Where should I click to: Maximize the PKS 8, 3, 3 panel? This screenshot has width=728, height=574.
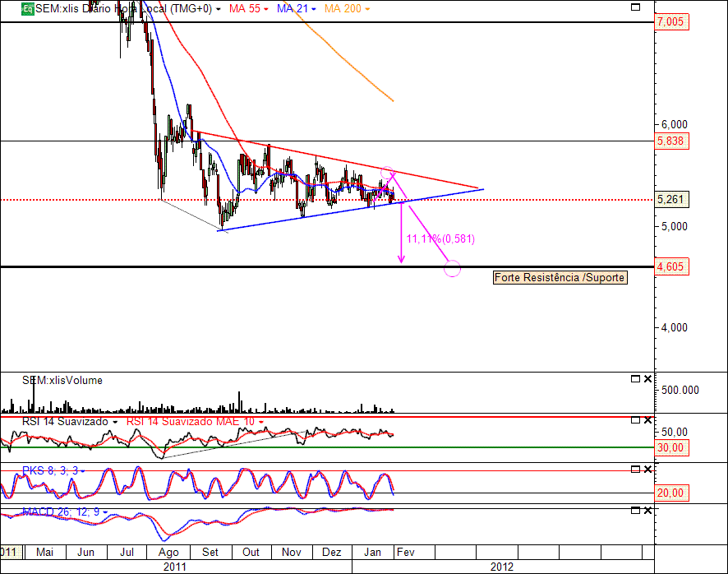634,470
